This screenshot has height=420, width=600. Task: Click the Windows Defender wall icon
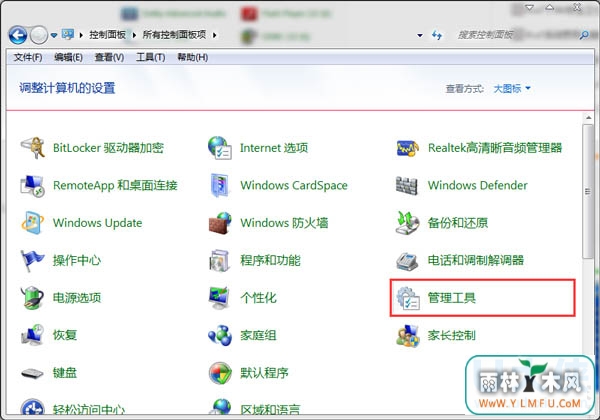407,186
